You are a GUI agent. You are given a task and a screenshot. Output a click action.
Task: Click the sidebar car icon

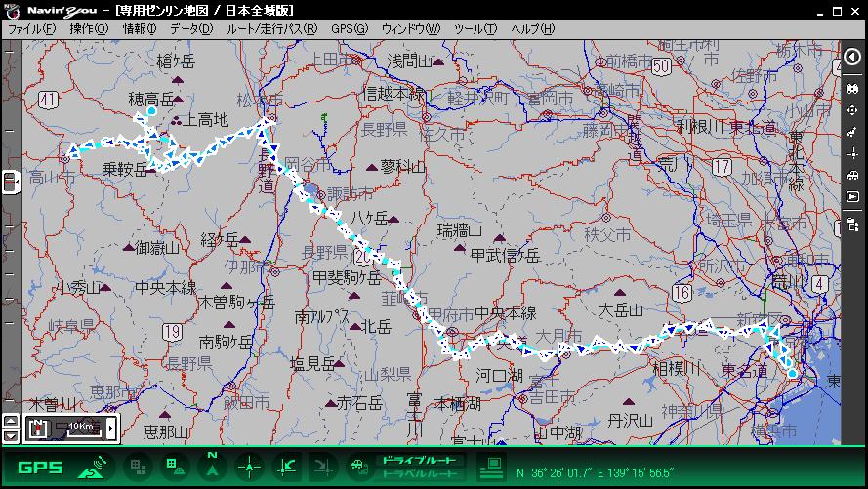coord(852,175)
